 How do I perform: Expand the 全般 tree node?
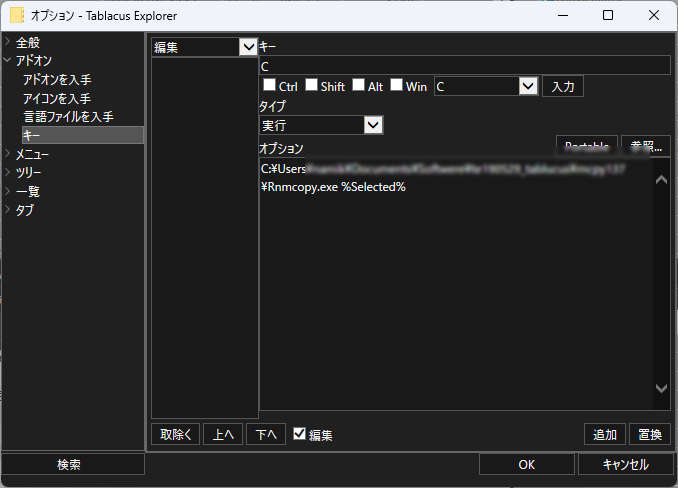7,42
